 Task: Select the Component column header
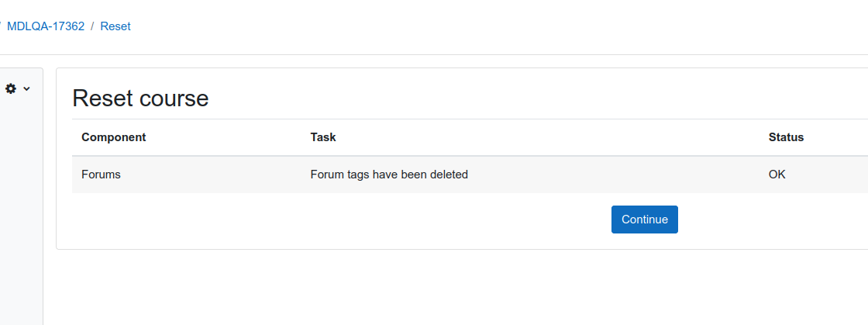coord(113,137)
